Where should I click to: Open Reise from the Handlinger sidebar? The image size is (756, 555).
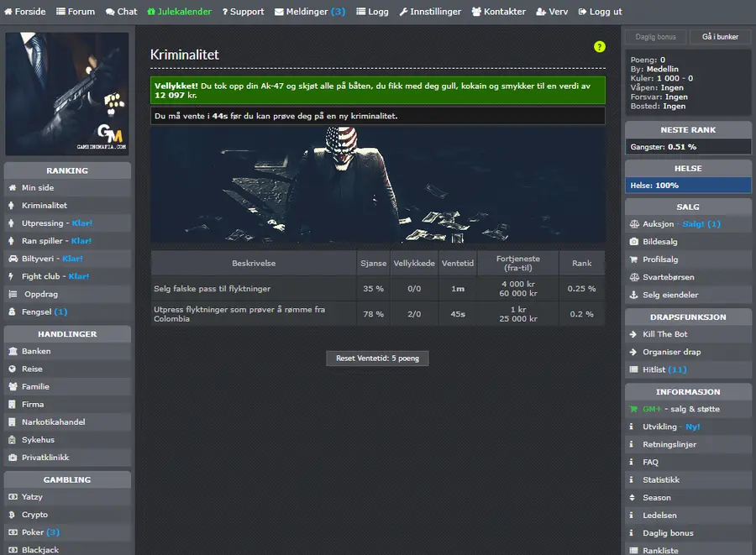67,369
